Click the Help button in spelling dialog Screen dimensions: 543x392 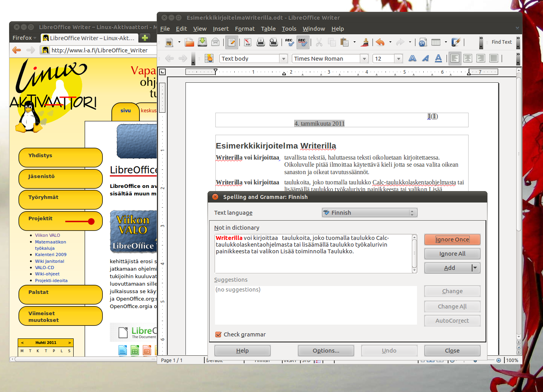click(242, 351)
